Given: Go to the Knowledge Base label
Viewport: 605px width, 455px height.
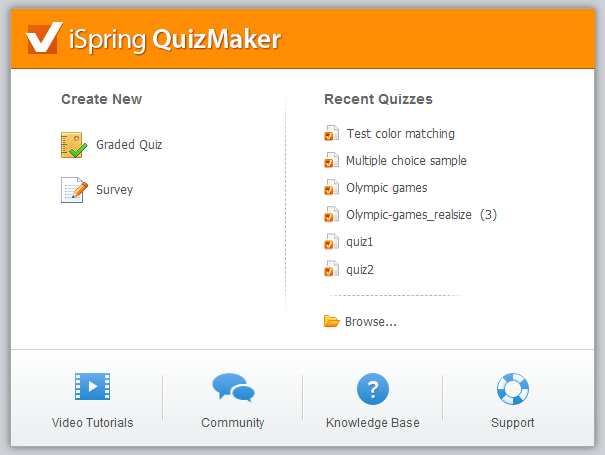Looking at the screenshot, I should [x=373, y=423].
